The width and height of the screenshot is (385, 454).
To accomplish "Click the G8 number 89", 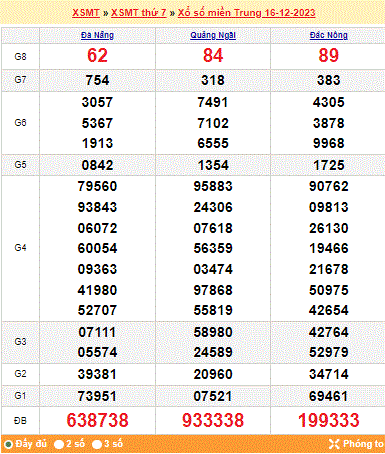I will 329,55.
